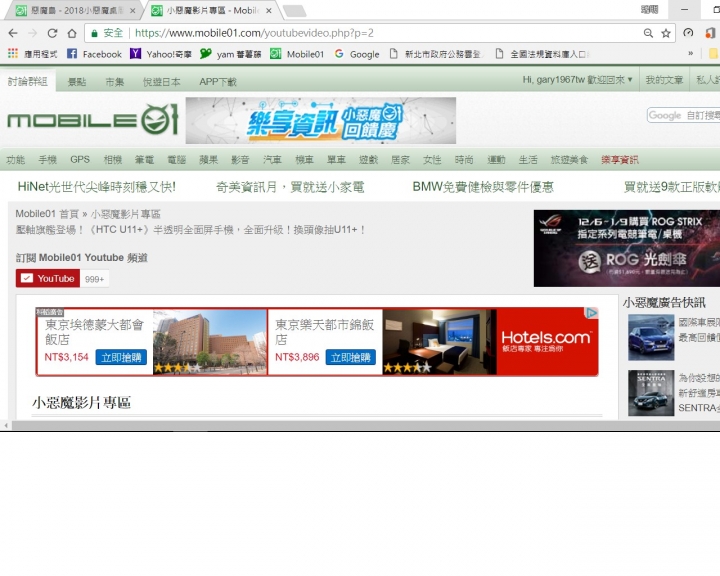The width and height of the screenshot is (720, 576).
Task: Click the Google custom search box
Action: (683, 115)
